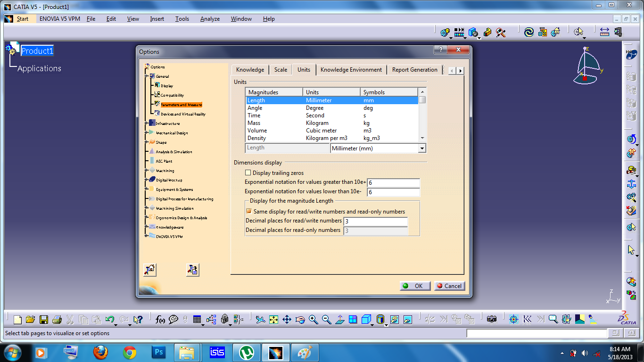Select the Fit All In tool

click(274, 319)
